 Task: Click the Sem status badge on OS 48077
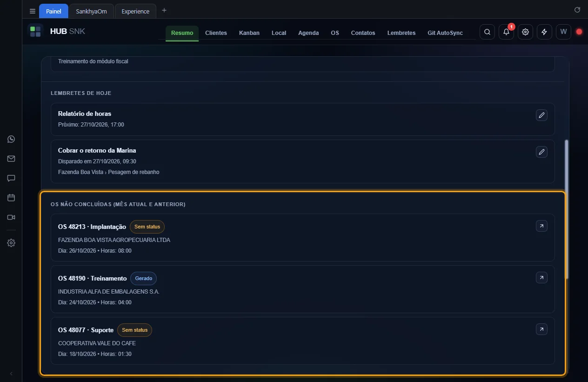pos(134,330)
